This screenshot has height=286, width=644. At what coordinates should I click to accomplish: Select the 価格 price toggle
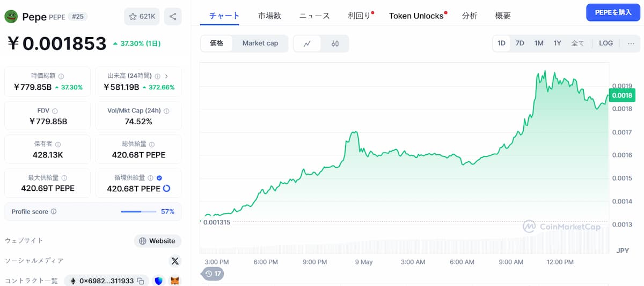point(217,43)
